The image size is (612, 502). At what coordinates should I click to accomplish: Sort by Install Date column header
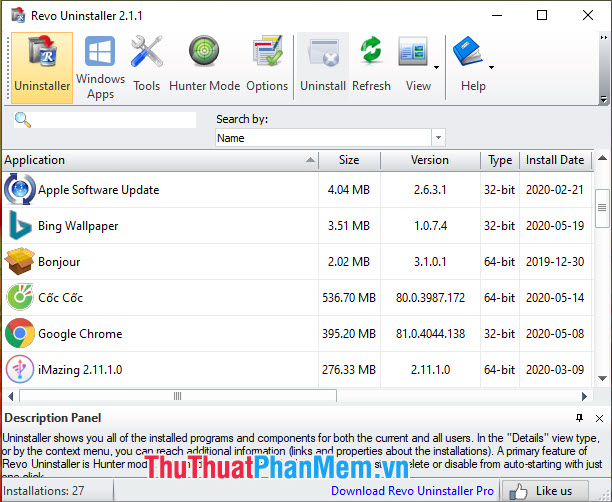tap(555, 160)
